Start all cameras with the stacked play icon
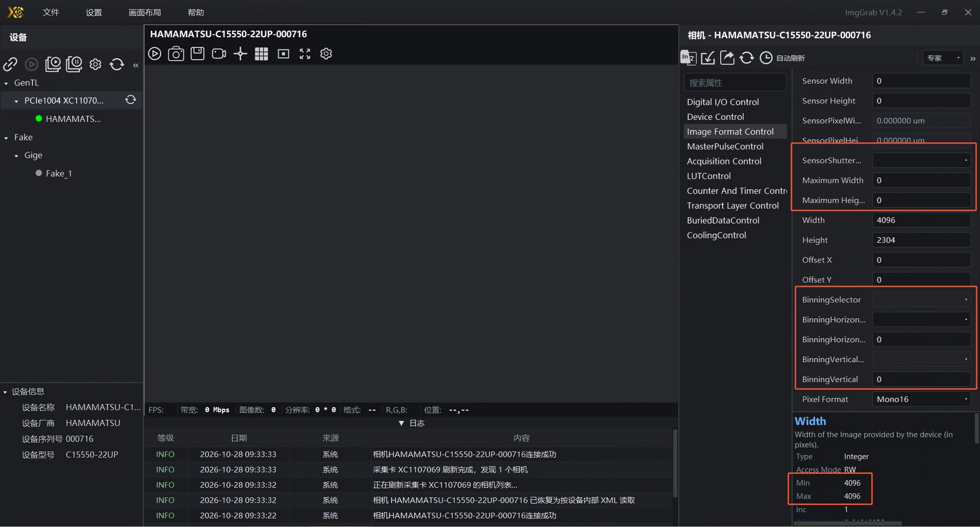This screenshot has height=527, width=980. tap(53, 64)
